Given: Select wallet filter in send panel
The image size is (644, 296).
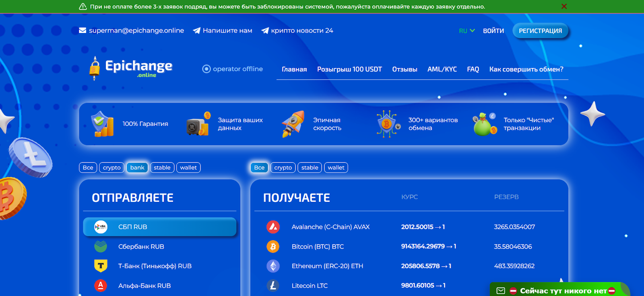Looking at the screenshot, I should (188, 168).
